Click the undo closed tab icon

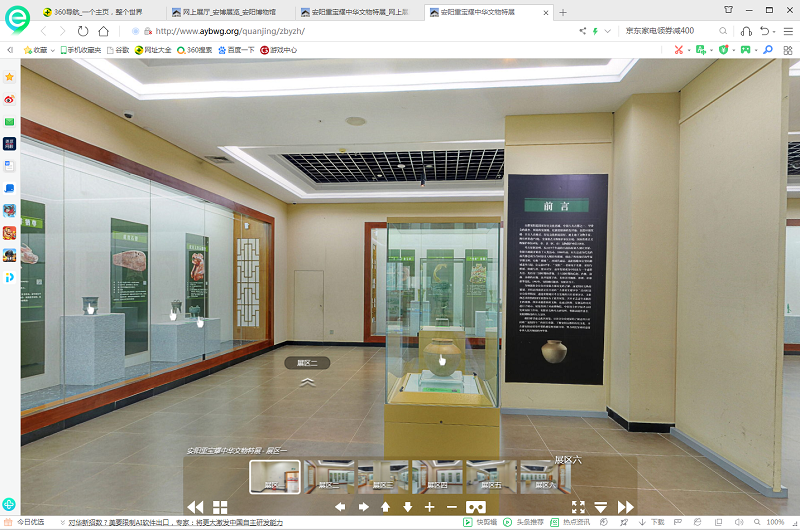764,31
